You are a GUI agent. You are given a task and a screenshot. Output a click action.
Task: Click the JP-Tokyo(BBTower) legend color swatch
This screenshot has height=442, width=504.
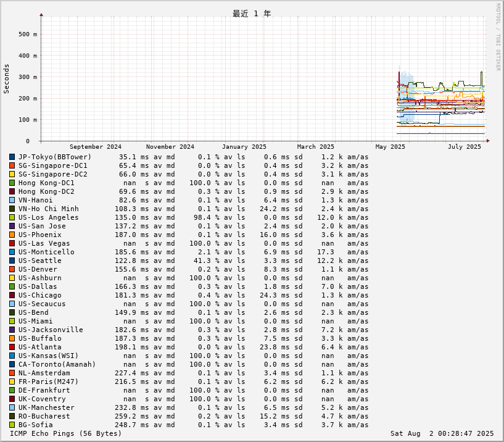(x=12, y=157)
